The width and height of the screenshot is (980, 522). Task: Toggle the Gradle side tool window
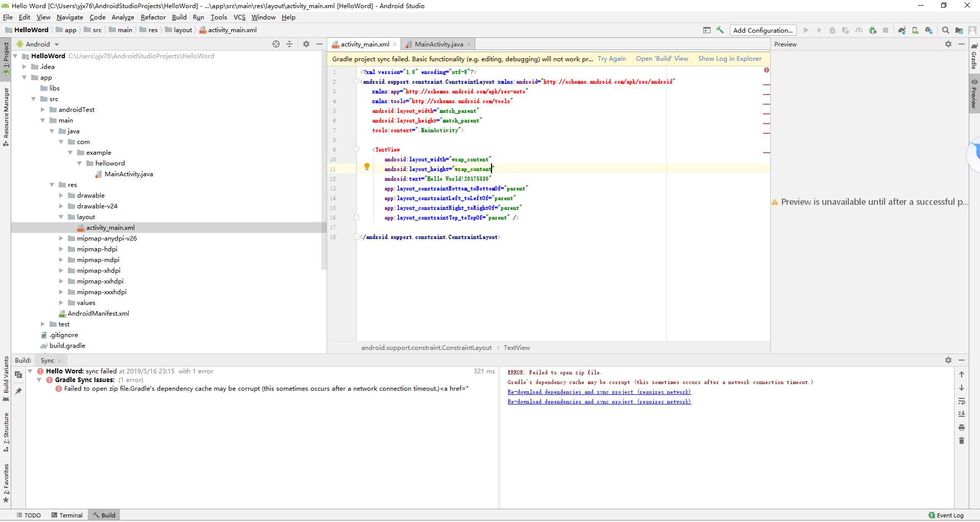[974, 56]
